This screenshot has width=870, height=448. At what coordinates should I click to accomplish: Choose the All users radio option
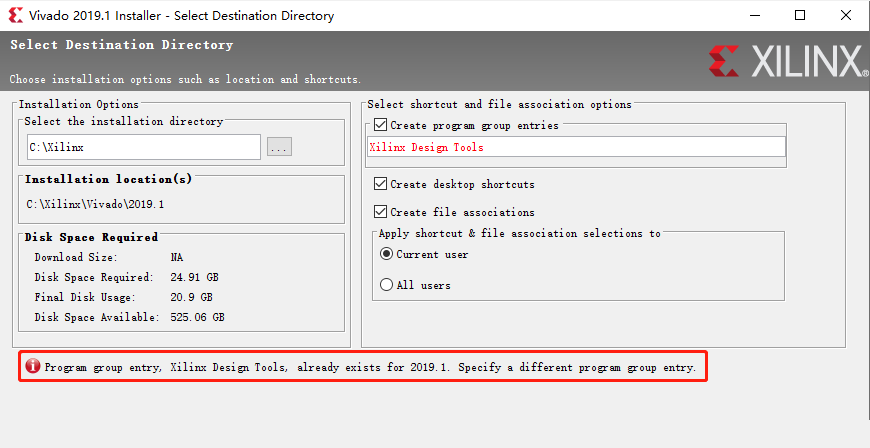coord(387,285)
